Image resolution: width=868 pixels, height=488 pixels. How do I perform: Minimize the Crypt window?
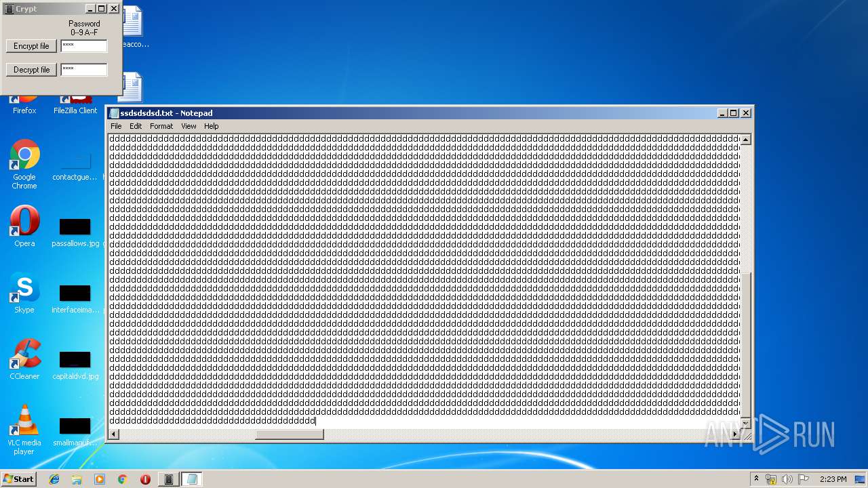click(x=90, y=9)
